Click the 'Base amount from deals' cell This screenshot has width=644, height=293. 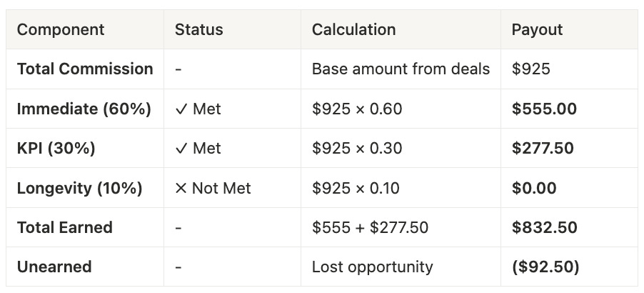pos(401,69)
